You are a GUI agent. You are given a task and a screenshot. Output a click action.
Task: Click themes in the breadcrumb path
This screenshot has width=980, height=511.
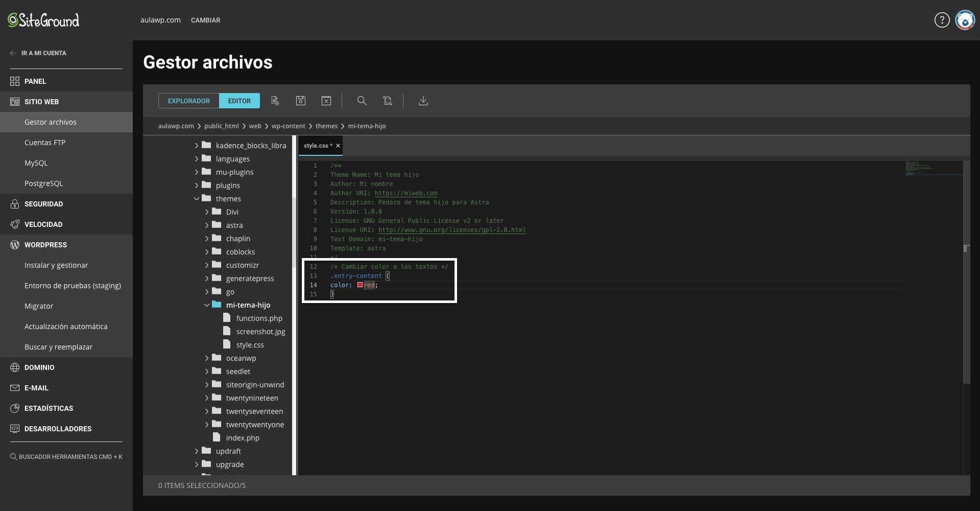[x=326, y=126]
